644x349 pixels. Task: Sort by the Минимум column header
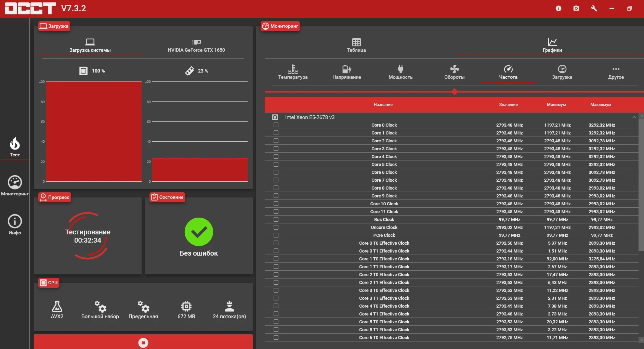[556, 105]
